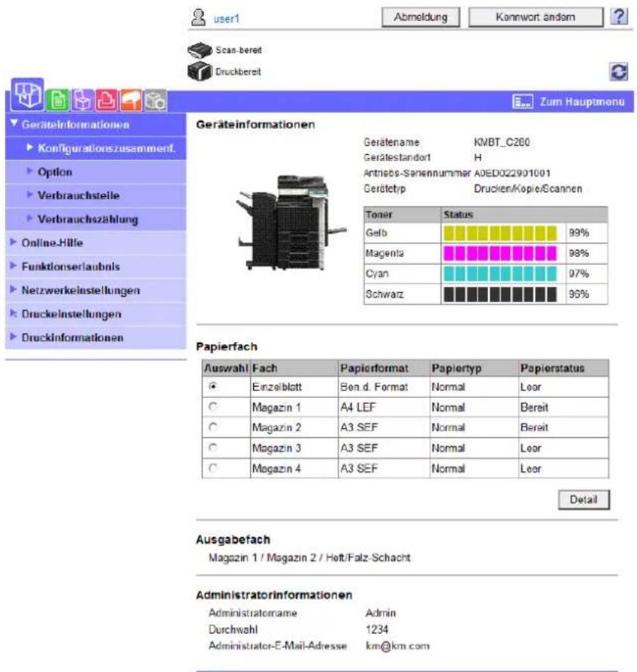This screenshot has width=637, height=672.
Task: Click the main menu icon beside Zum Hauptmenü
Action: click(522, 102)
